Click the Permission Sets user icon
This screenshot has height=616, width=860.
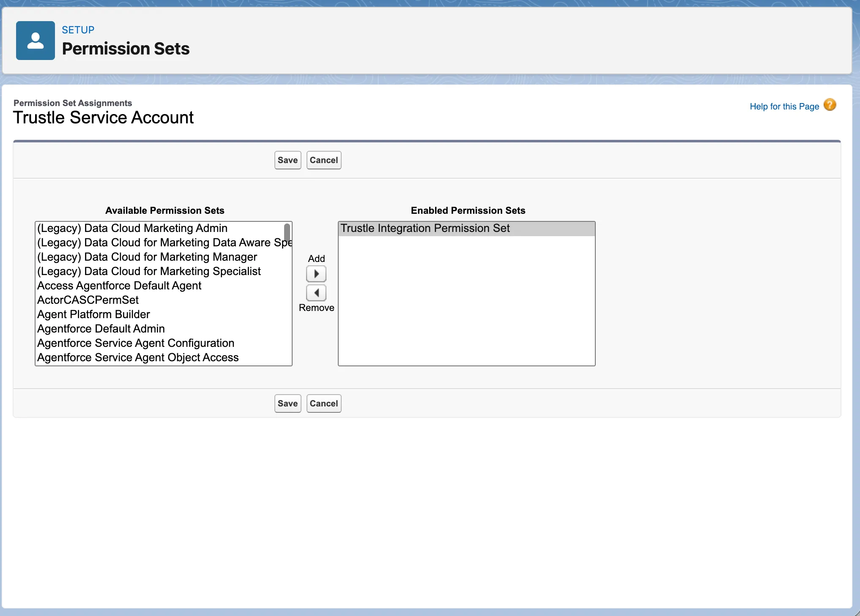(36, 41)
